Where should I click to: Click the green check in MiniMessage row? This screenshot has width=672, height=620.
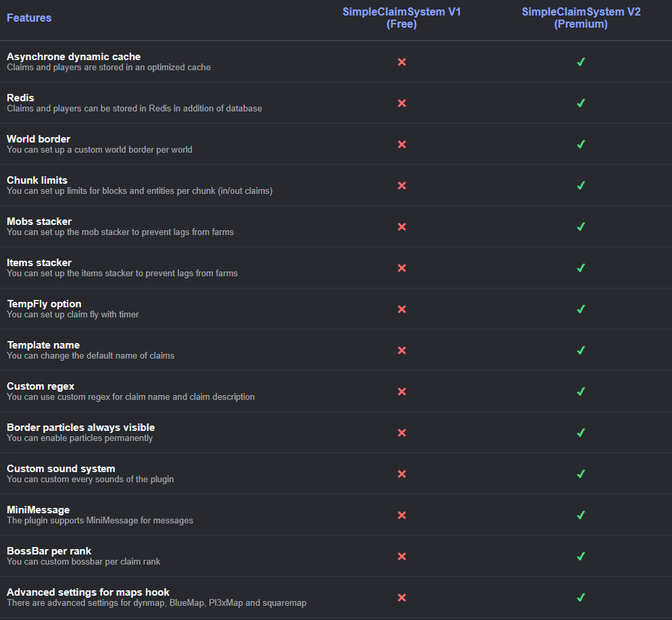(x=581, y=515)
